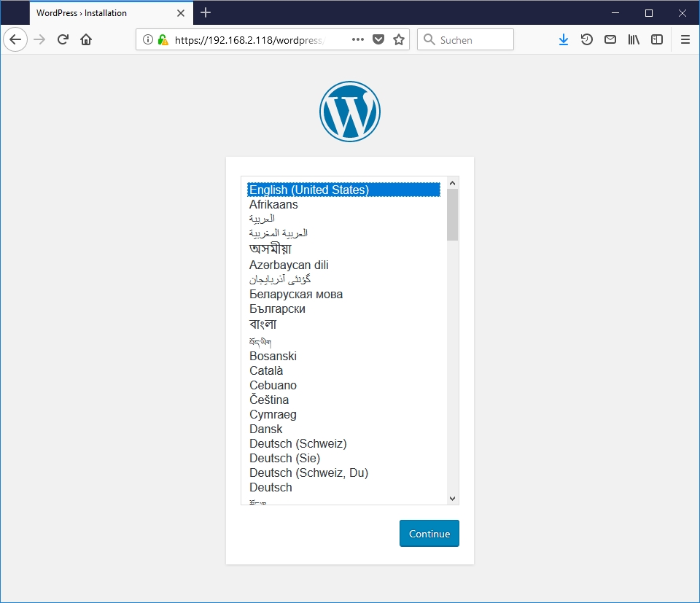Select Deutsch (Schweiz, Du) option
The height and width of the screenshot is (603, 700).
[x=343, y=472]
